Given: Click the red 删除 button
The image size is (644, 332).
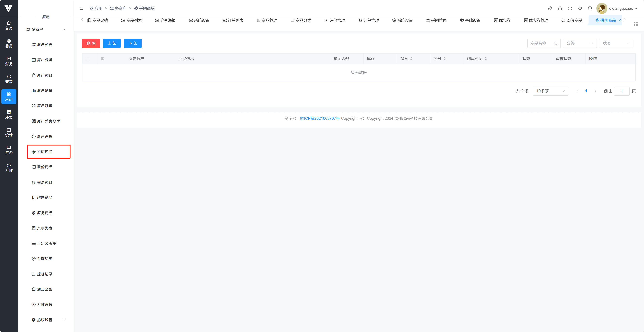Looking at the screenshot, I should [91, 43].
